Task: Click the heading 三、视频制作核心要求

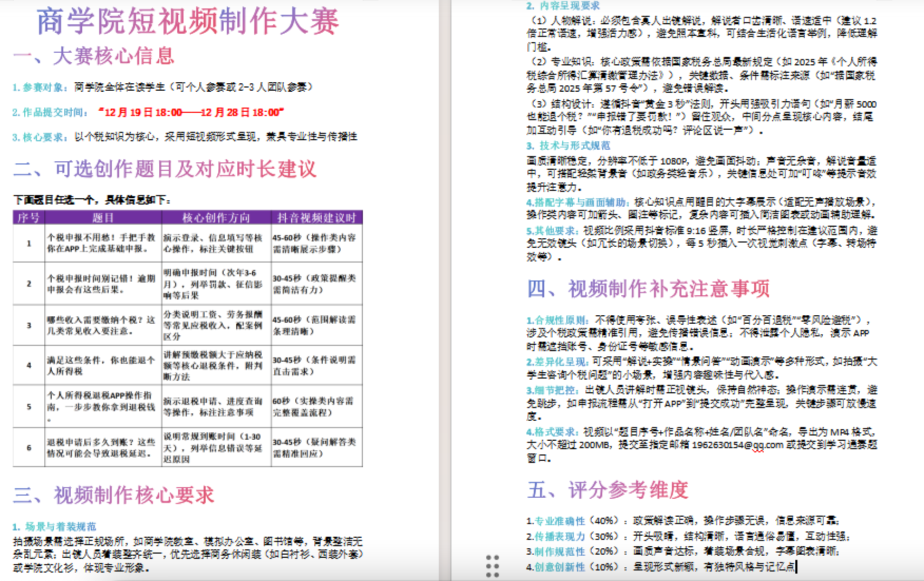Action: 114,495
